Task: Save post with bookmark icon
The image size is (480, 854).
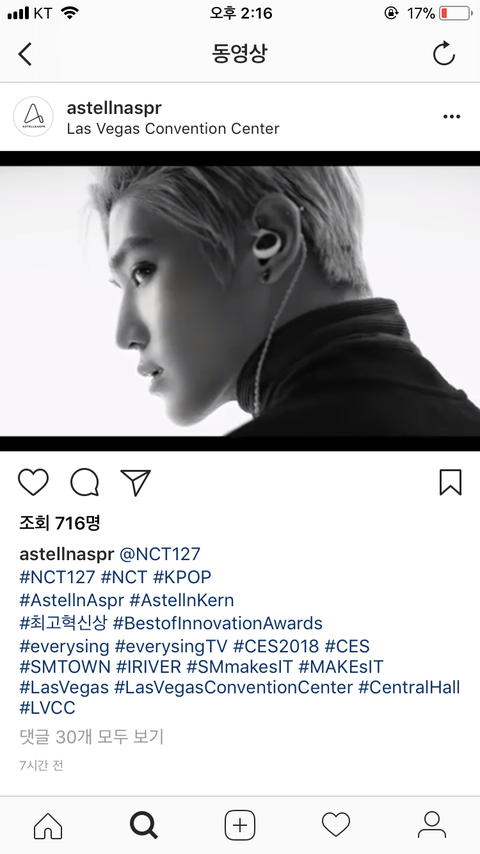Action: coord(451,482)
